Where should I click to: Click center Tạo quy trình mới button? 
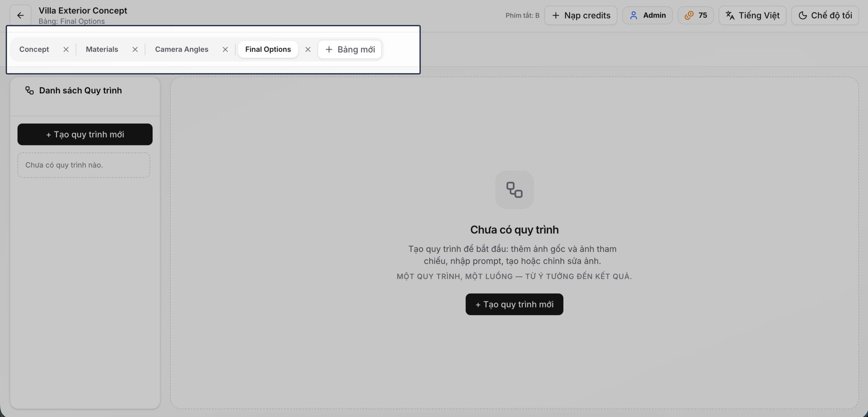coord(514,304)
